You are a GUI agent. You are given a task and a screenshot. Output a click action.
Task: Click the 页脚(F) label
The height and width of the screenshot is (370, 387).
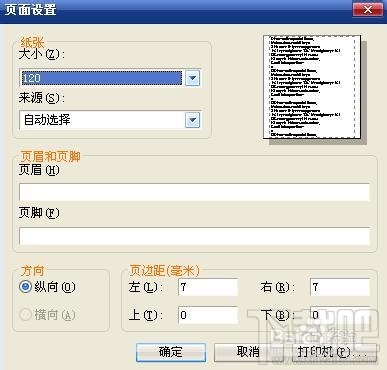tap(39, 213)
